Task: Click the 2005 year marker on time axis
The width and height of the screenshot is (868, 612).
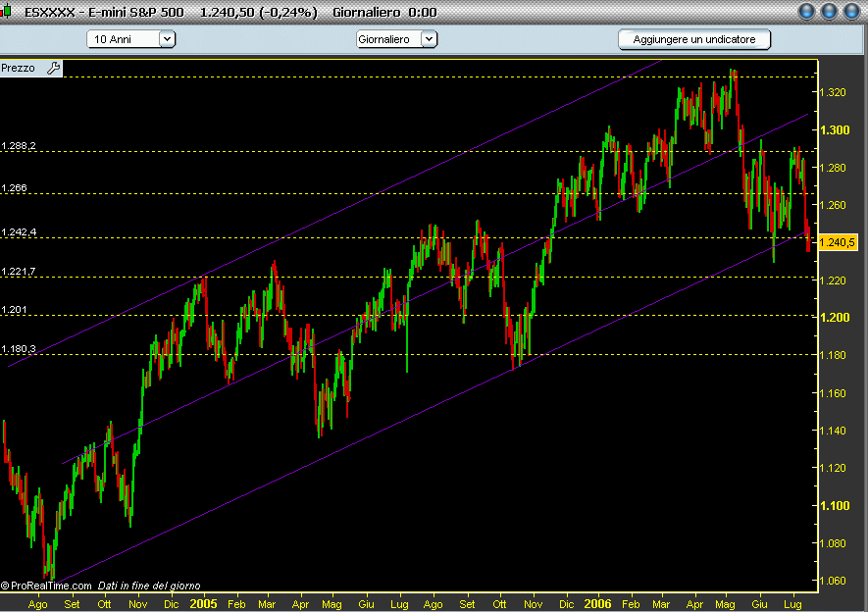Action: coord(203,604)
